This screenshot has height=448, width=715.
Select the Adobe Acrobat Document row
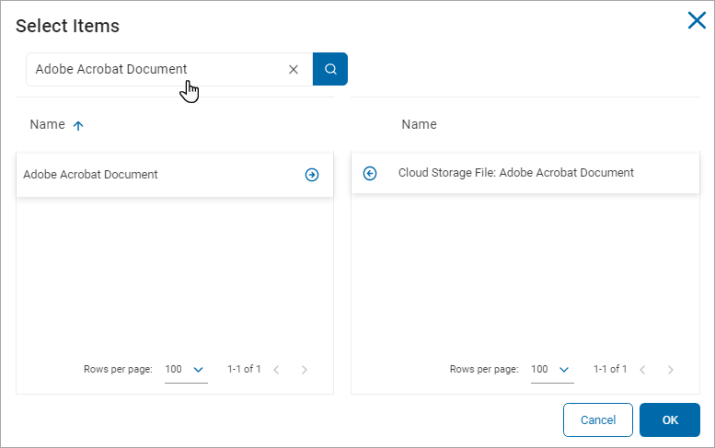click(x=150, y=175)
